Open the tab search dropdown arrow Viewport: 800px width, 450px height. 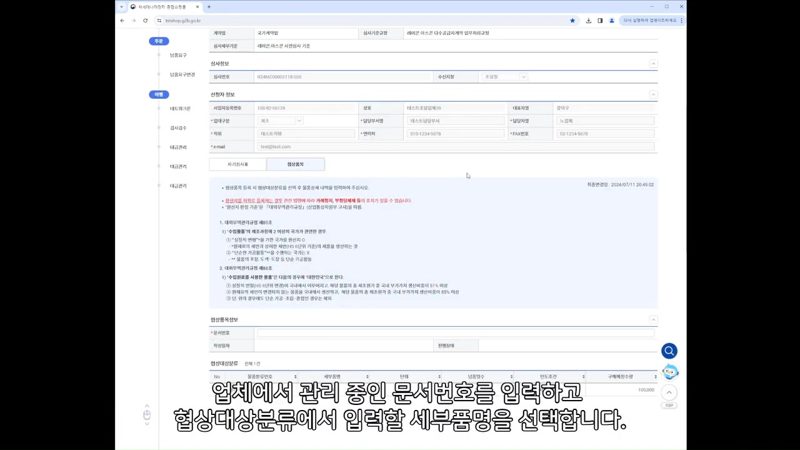pyautogui.click(x=121, y=7)
